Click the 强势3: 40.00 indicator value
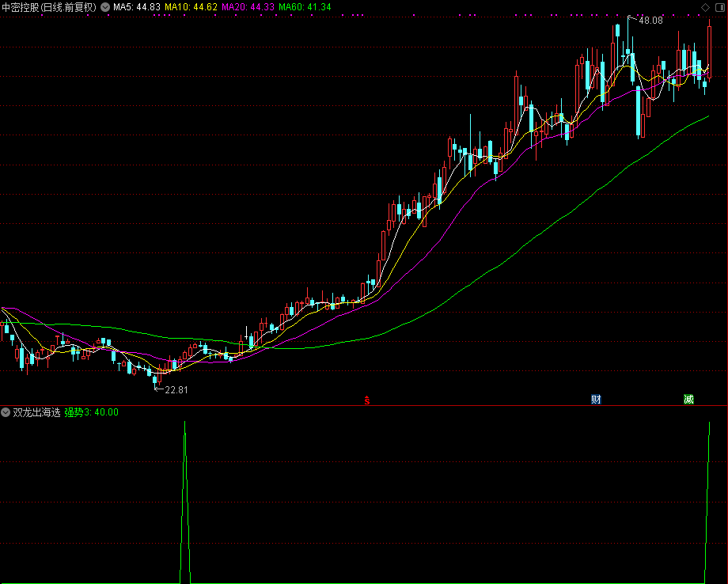 tap(92, 412)
